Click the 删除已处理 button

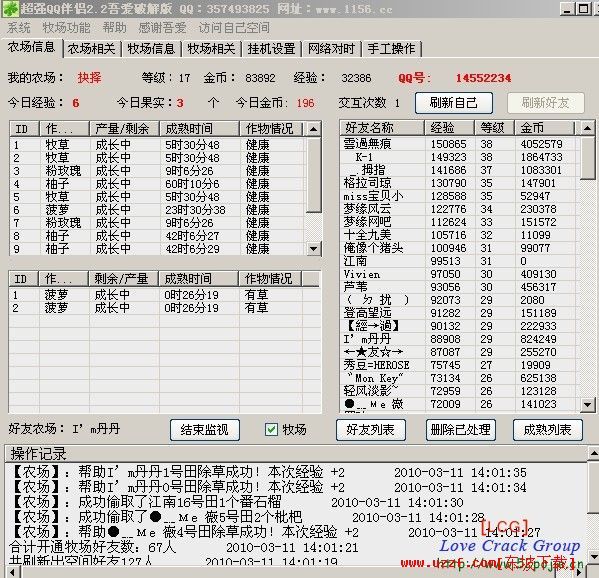point(461,430)
